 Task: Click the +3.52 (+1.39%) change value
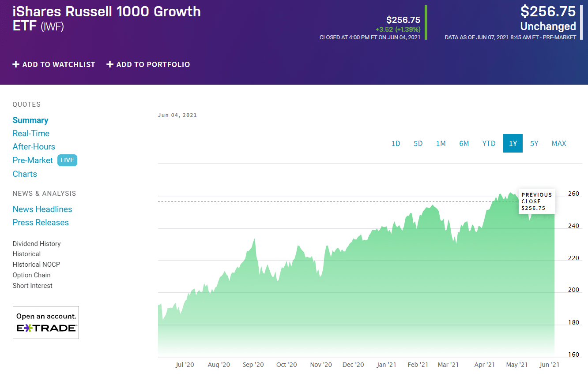pos(398,29)
